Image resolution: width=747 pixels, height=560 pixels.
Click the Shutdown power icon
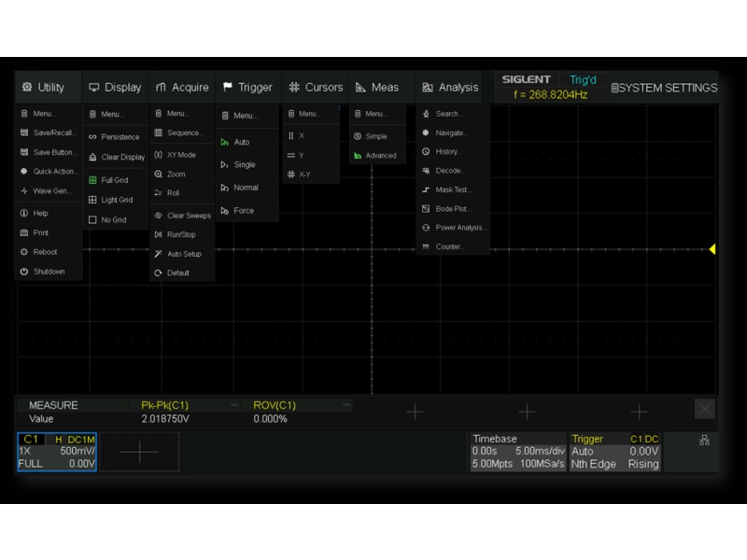pyautogui.click(x=24, y=272)
